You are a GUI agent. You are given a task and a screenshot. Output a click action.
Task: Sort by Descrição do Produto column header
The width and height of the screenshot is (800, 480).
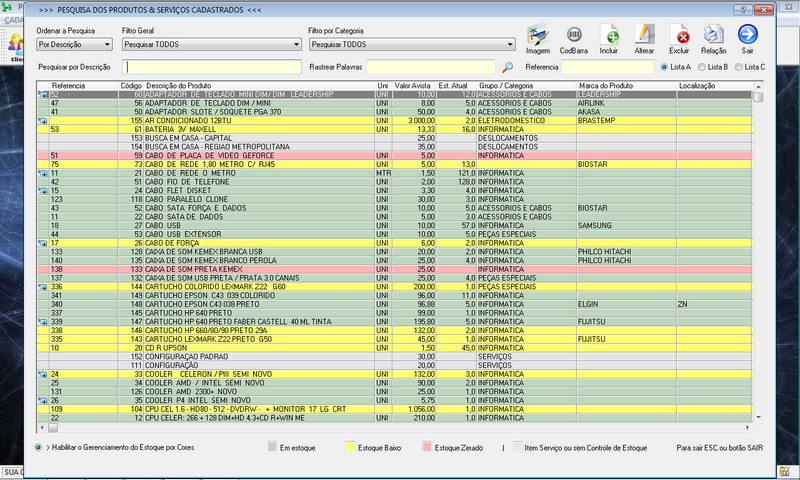point(179,86)
